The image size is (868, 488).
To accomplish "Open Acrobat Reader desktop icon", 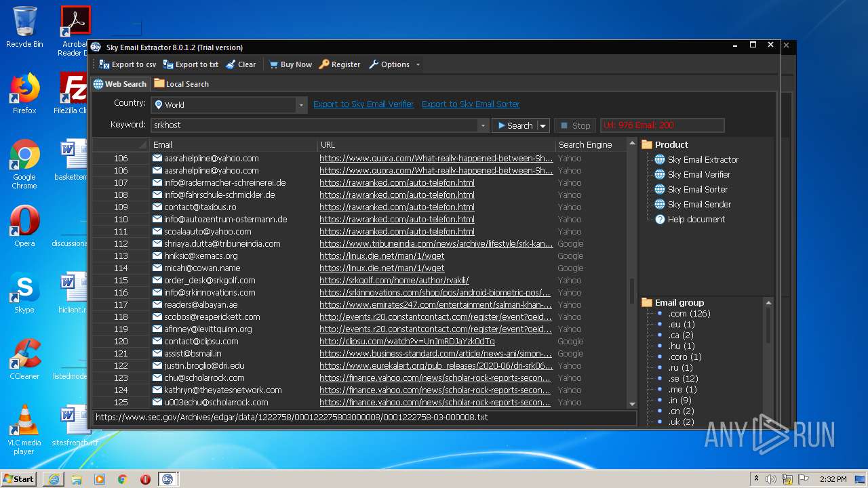I will pyautogui.click(x=75, y=31).
